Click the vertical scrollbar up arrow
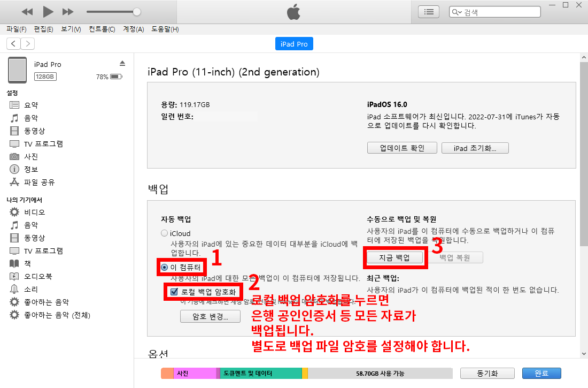The width and height of the screenshot is (588, 388). coord(584,58)
